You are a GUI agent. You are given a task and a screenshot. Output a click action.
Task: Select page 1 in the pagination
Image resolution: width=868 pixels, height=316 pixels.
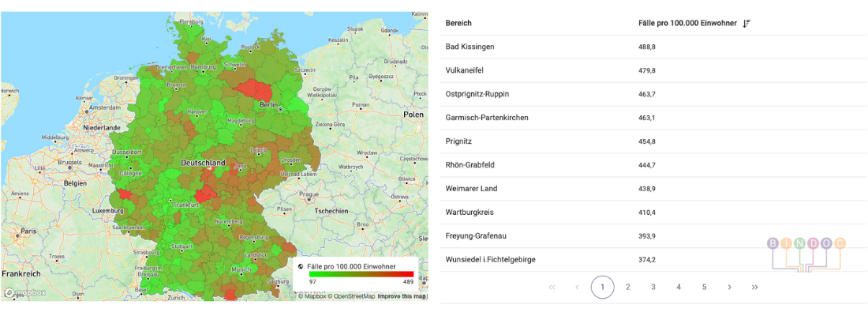tap(602, 287)
